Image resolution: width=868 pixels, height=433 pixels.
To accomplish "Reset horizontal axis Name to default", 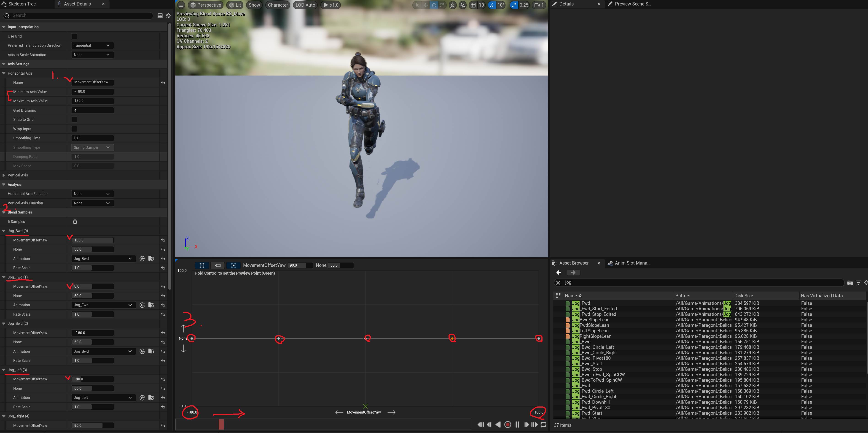I will 163,83.
